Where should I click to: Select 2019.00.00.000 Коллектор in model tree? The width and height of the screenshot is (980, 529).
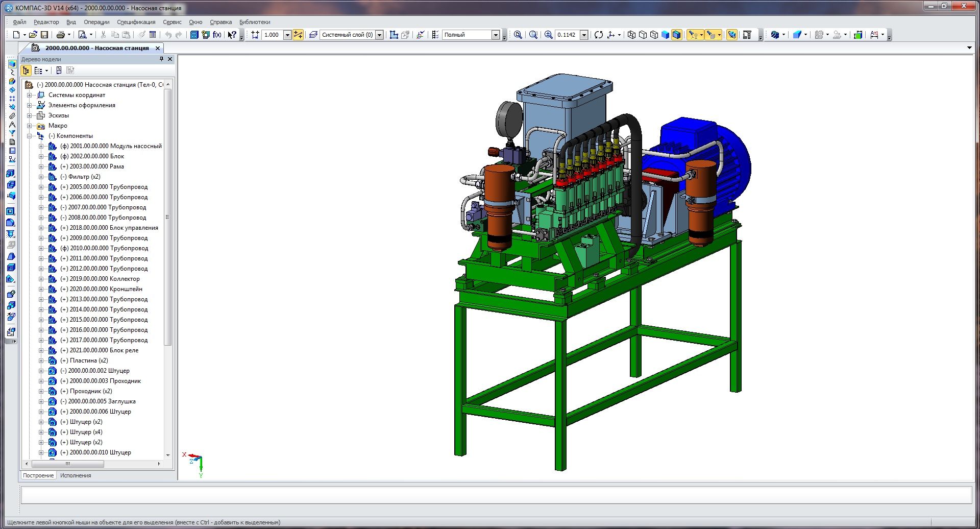[x=104, y=279]
